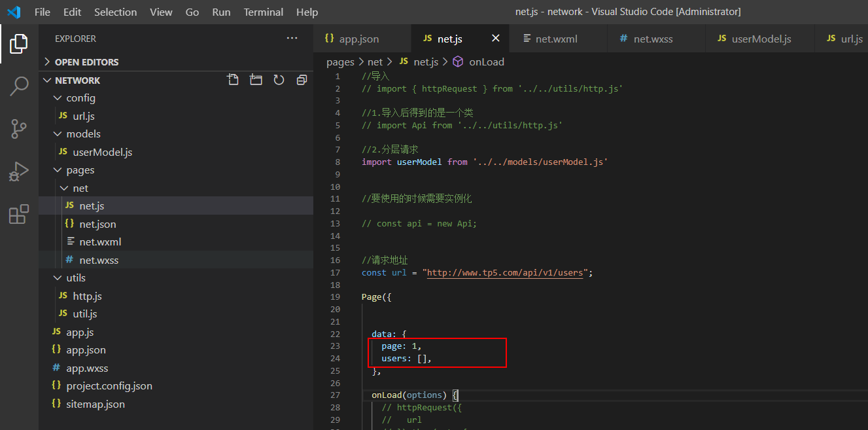Click the net.js breadcrumb segment
Image resolution: width=868 pixels, height=430 pixels.
[419, 62]
